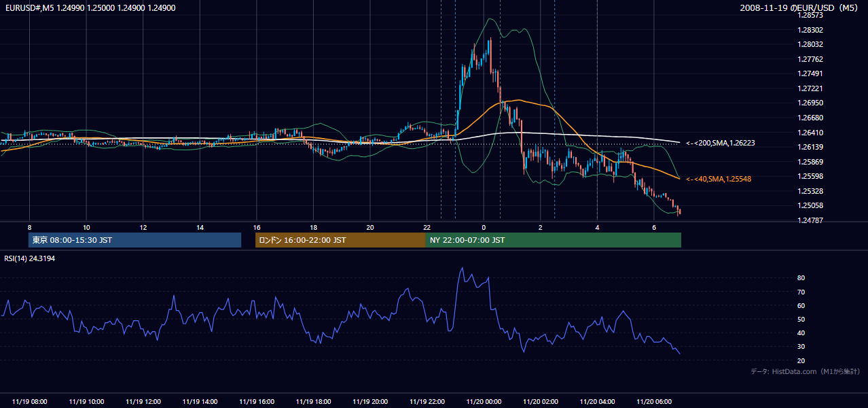Image resolution: width=868 pixels, height=408 pixels.
Task: Click bottom time label 11/19 22:00
Action: pos(427,402)
